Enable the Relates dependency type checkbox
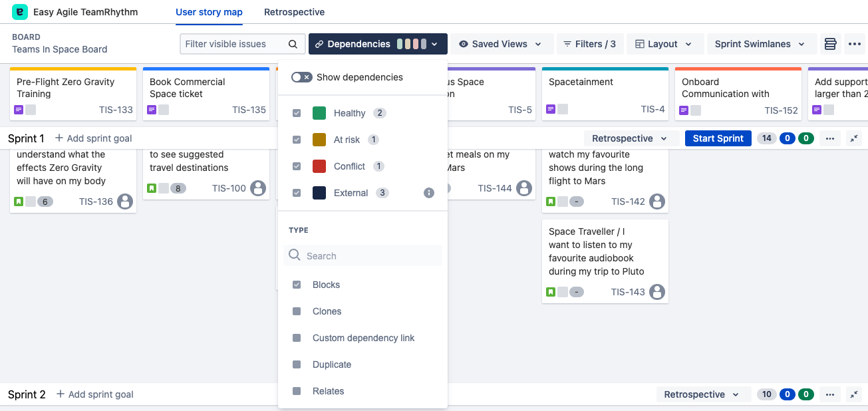Screen dimensions: 868x411 coord(297,391)
